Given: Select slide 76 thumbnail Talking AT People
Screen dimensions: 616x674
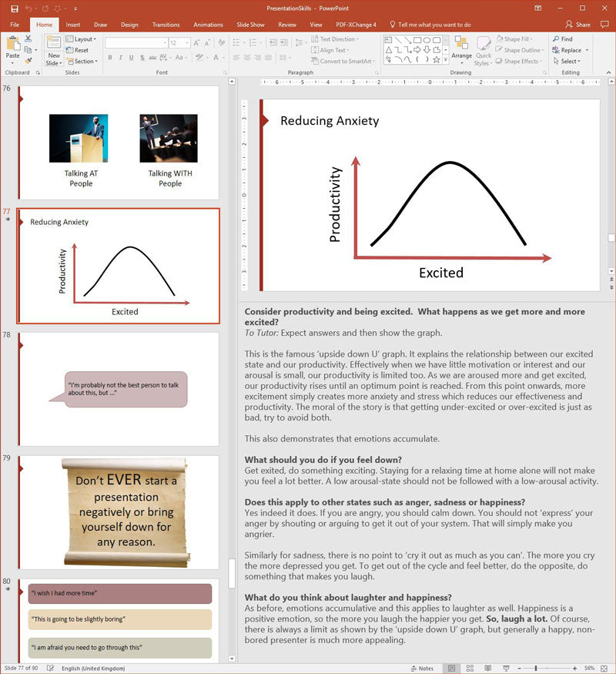Looking at the screenshot, I should coord(119,143).
